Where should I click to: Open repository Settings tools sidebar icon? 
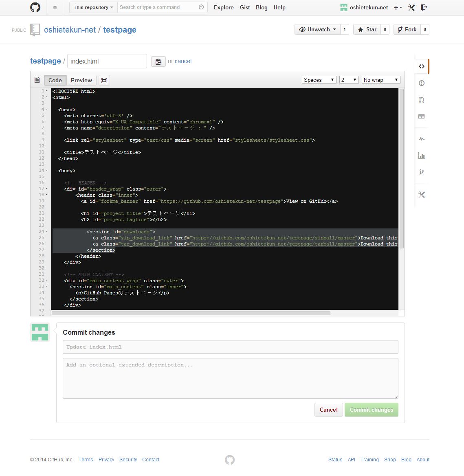click(x=422, y=195)
